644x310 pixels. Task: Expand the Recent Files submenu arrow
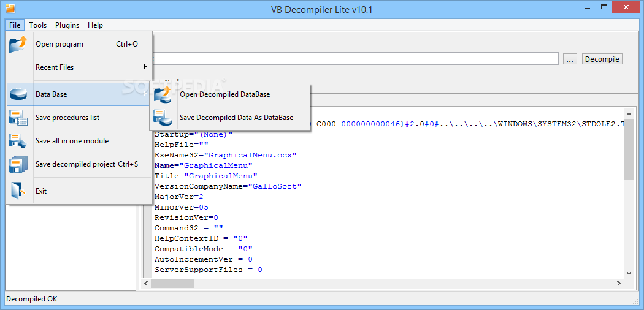click(145, 67)
